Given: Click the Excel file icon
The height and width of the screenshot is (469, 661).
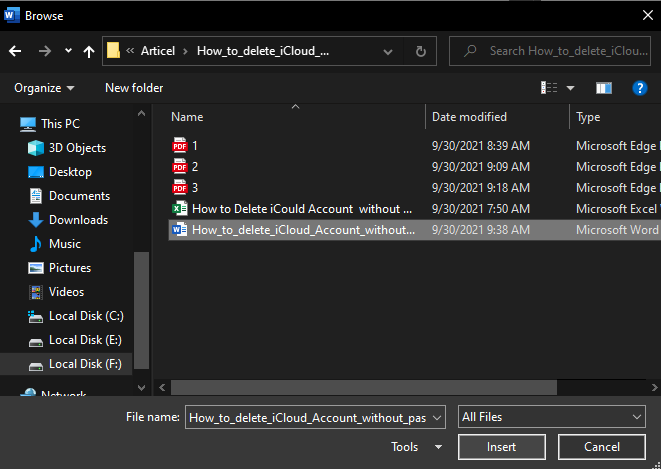Looking at the screenshot, I should pyautogui.click(x=180, y=209).
